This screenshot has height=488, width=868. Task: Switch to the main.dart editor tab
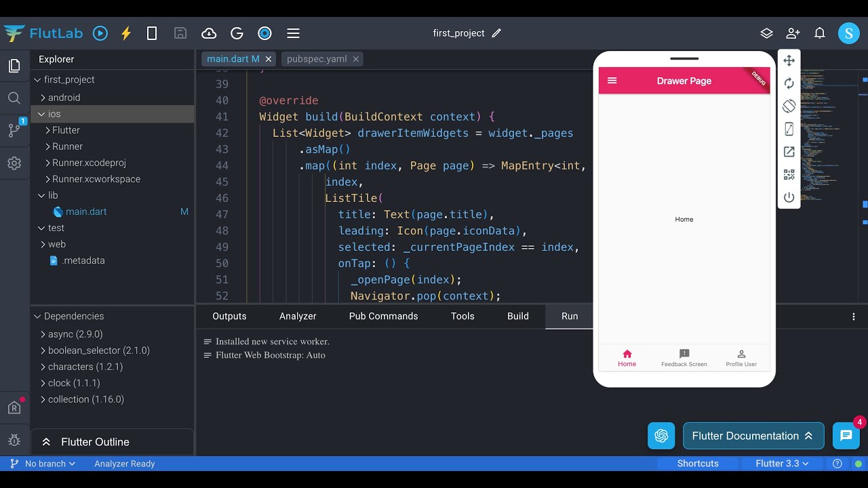click(x=233, y=59)
